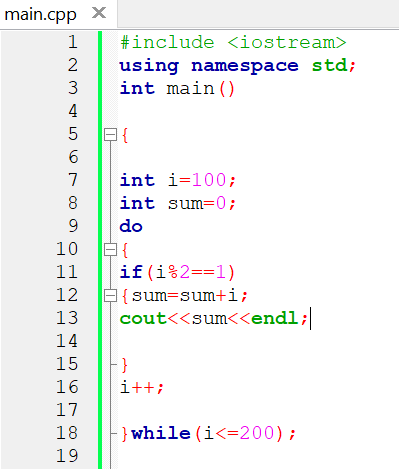Click the closing brace on line 15
The height and width of the screenshot is (469, 399).
point(125,365)
